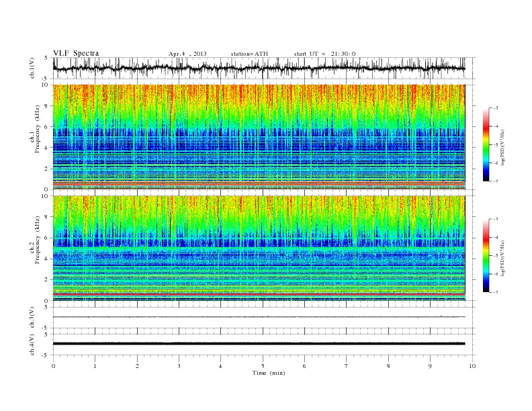Click time axis tick label "4"

[220, 366]
